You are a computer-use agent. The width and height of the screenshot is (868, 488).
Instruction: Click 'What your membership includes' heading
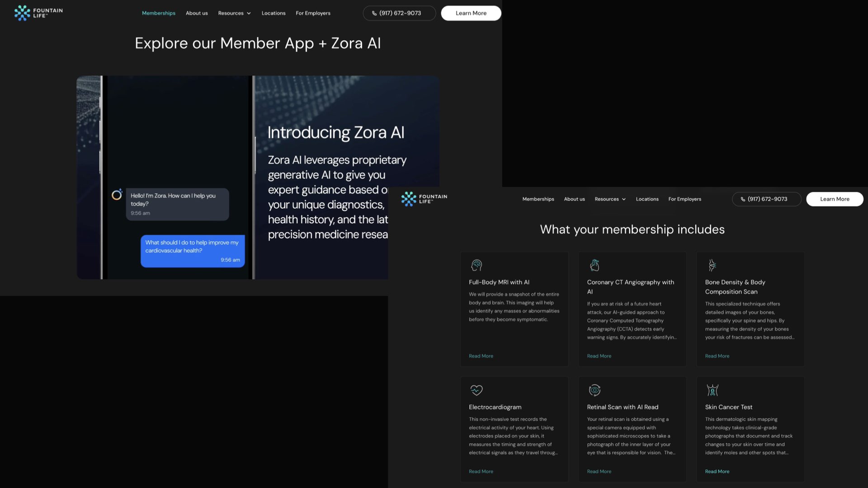632,230
